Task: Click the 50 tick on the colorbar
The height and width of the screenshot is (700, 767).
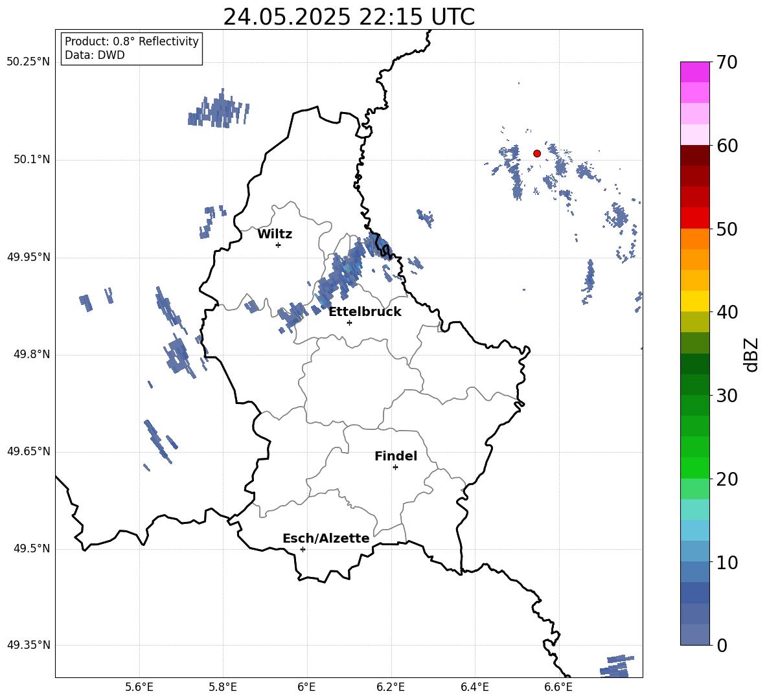Action: pos(727,229)
